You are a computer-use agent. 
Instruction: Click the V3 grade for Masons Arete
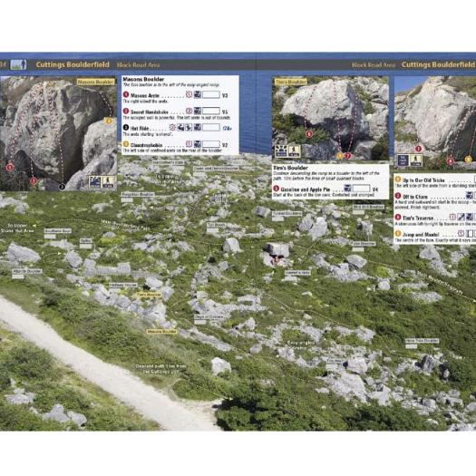tap(225, 95)
